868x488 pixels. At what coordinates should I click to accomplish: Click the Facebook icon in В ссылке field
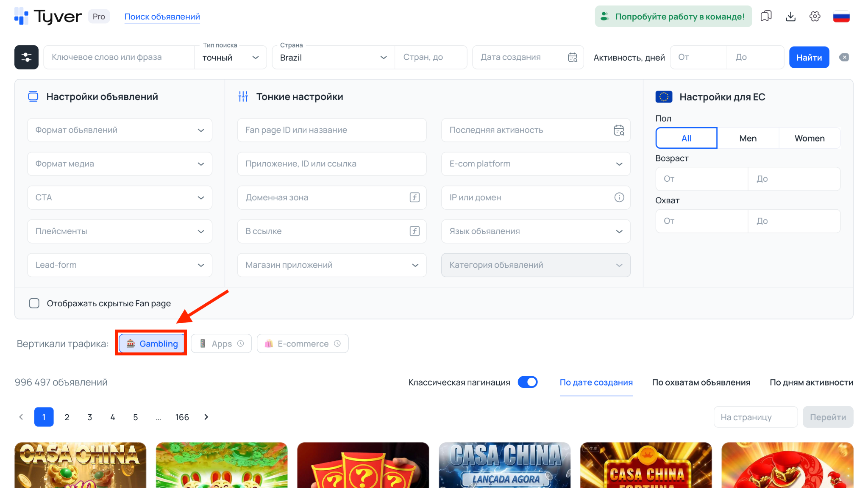(x=414, y=231)
